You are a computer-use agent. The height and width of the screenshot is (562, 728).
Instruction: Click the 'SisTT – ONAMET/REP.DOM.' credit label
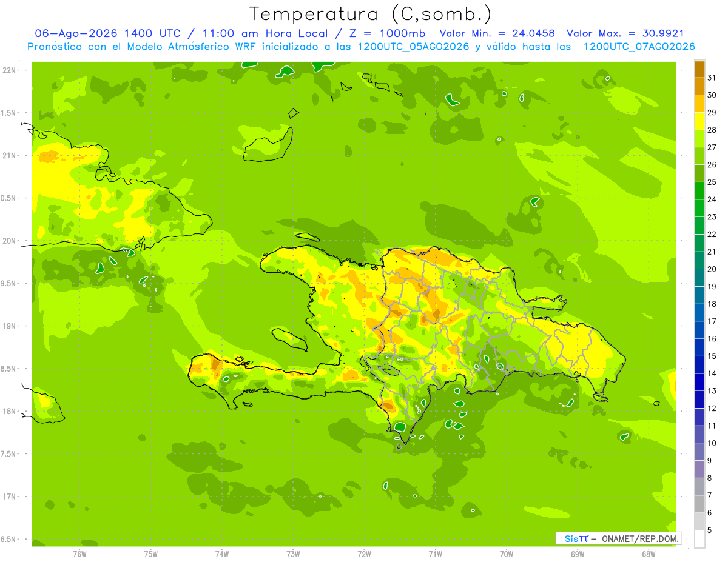(x=618, y=538)
